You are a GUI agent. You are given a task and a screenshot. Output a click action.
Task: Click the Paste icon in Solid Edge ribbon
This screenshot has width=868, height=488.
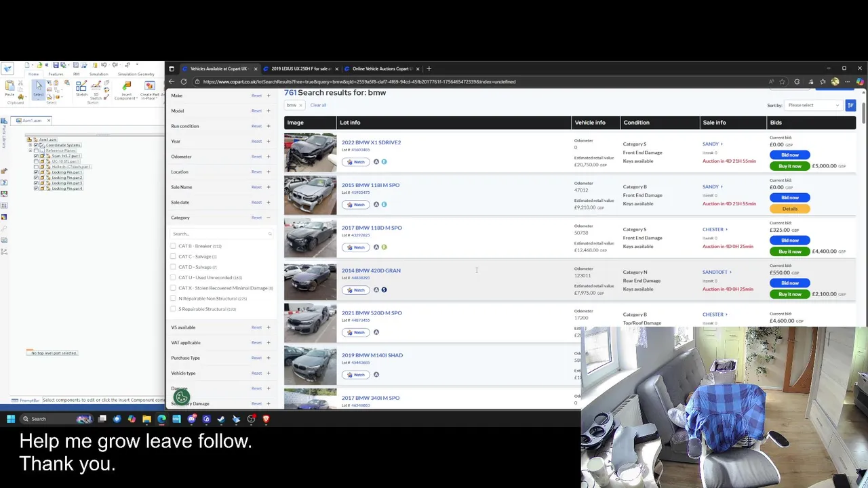tap(9, 85)
